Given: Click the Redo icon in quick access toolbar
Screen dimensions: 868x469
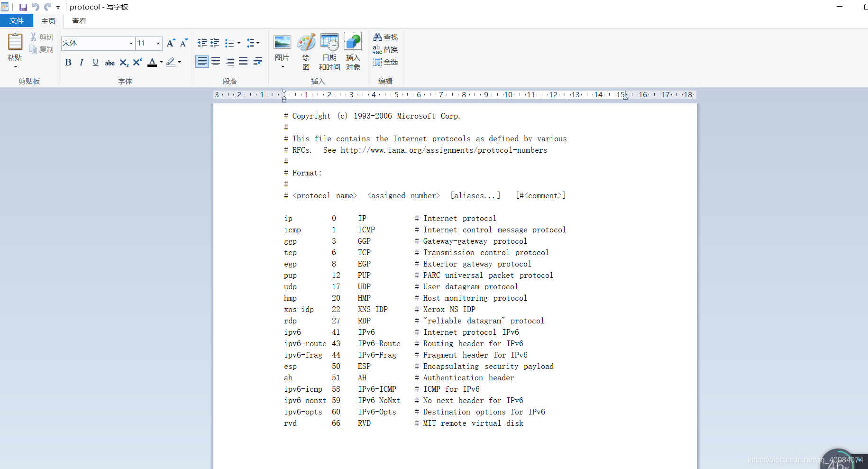Looking at the screenshot, I should [x=48, y=7].
